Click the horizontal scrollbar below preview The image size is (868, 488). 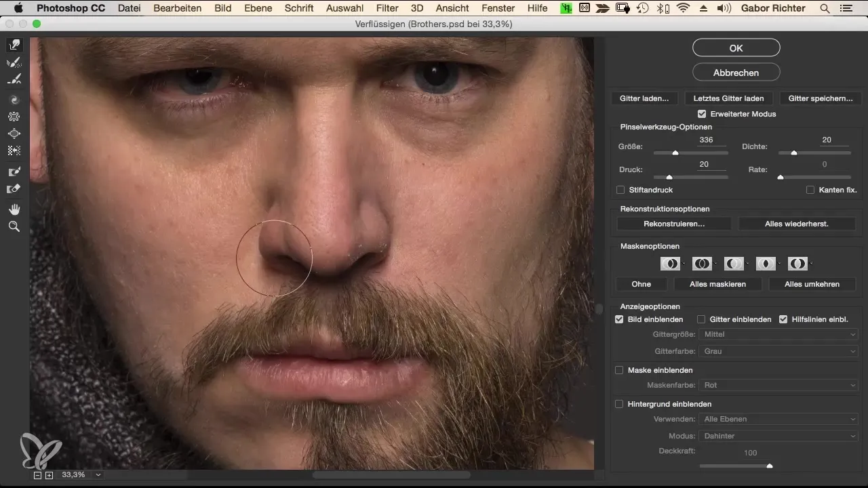click(391, 475)
